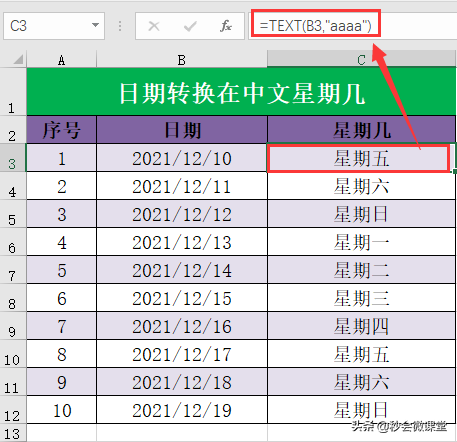Image resolution: width=457 pixels, height=442 pixels.
Task: Select row 2 header
Action: pos(13,130)
